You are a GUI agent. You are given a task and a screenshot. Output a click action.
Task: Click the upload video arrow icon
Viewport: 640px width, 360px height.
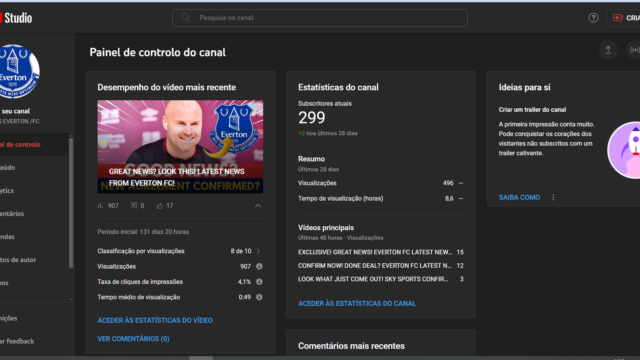pyautogui.click(x=608, y=50)
